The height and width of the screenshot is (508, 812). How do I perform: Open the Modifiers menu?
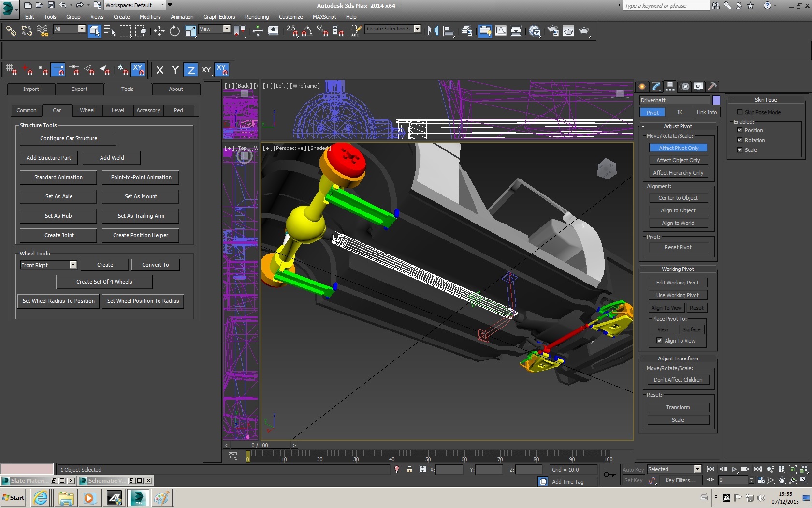click(150, 17)
